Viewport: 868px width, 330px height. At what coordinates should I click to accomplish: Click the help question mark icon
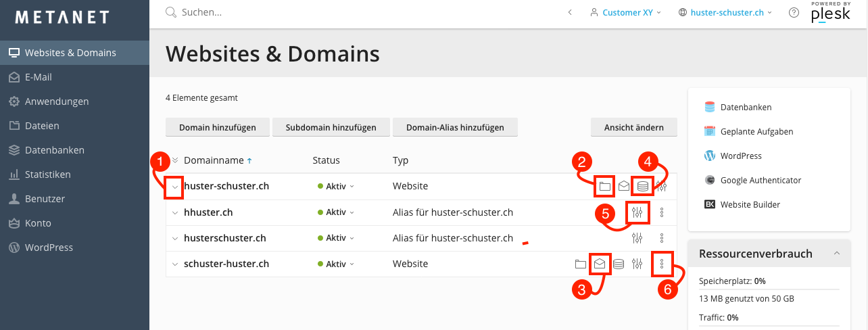[794, 12]
